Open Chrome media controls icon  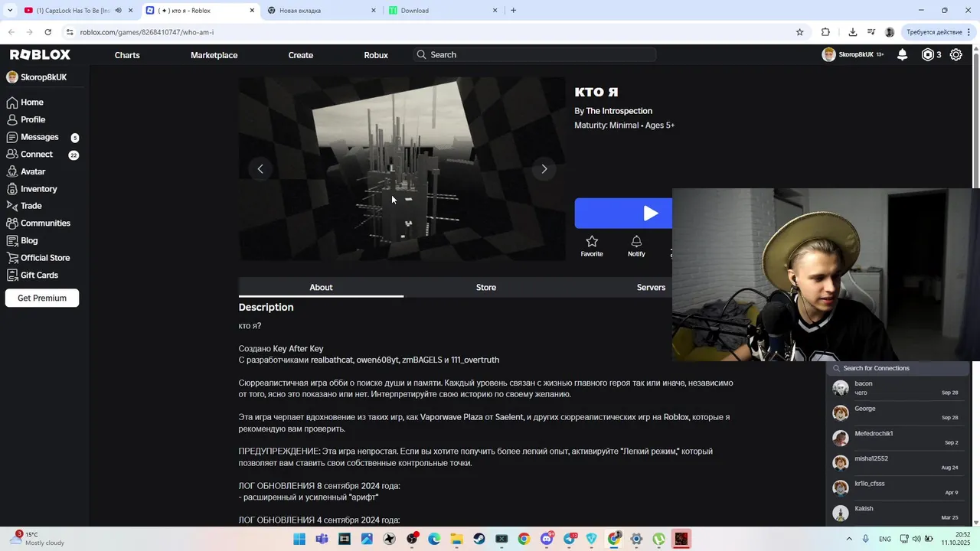pos(871,32)
